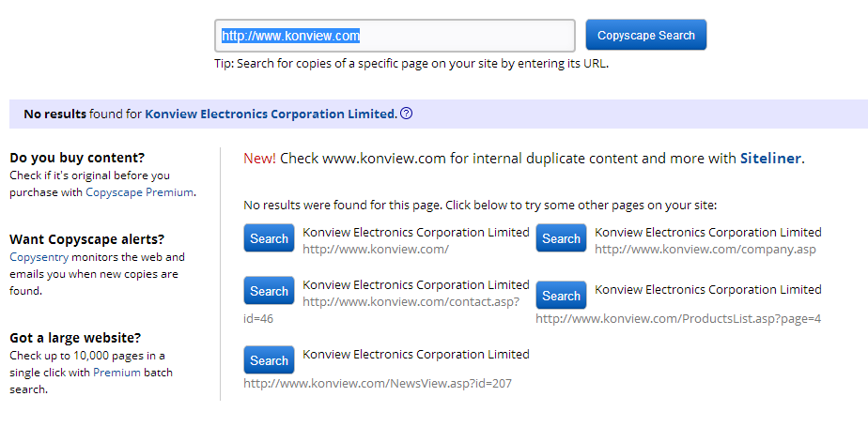Search the ProductsList.asp page result
This screenshot has height=427, width=868.
click(x=561, y=296)
